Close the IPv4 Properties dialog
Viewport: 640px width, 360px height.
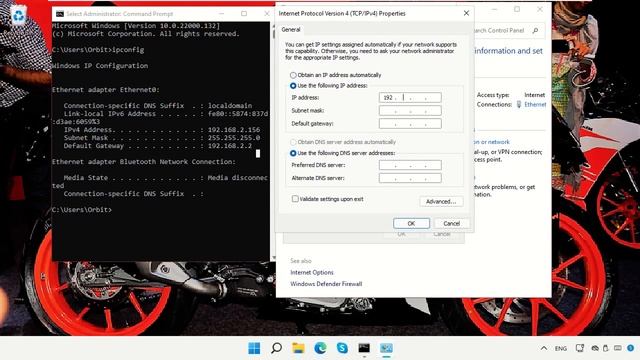pyautogui.click(x=466, y=13)
